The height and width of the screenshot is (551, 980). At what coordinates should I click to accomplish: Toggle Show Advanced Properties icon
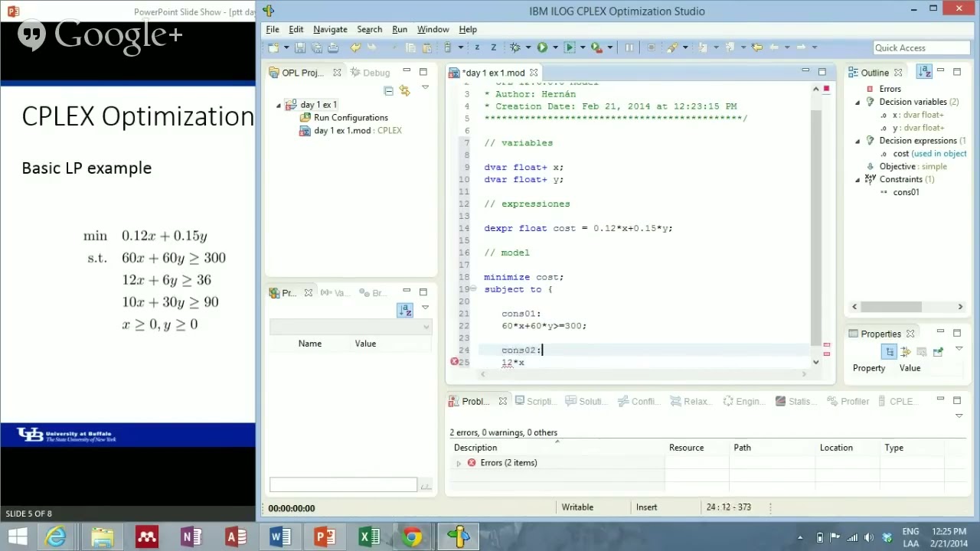point(906,351)
